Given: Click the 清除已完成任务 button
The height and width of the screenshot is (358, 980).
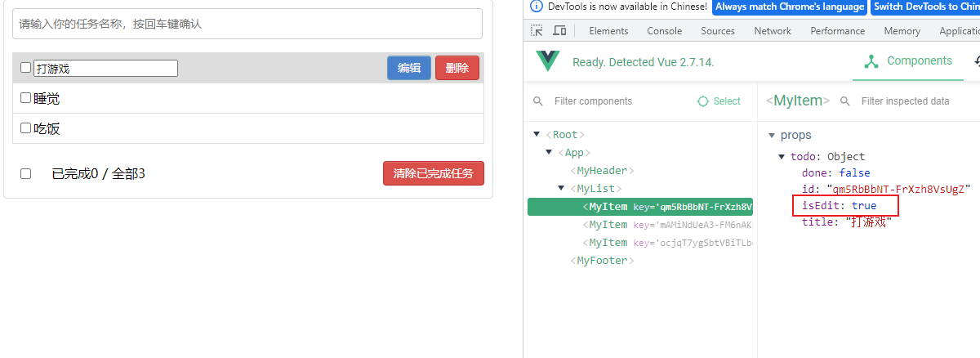Looking at the screenshot, I should click(x=433, y=173).
